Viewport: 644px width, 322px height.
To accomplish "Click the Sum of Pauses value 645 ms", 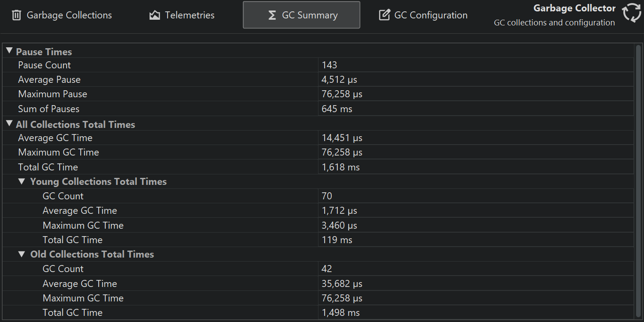I will 337,109.
